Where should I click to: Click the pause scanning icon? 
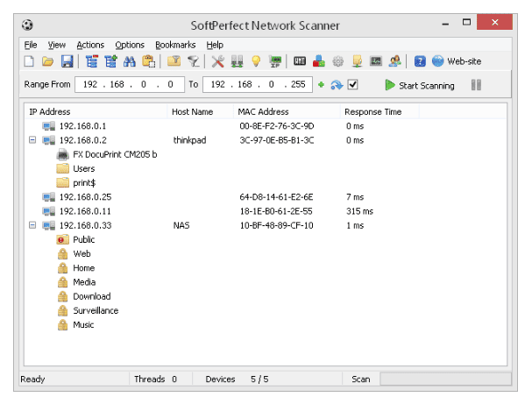pyautogui.click(x=476, y=85)
